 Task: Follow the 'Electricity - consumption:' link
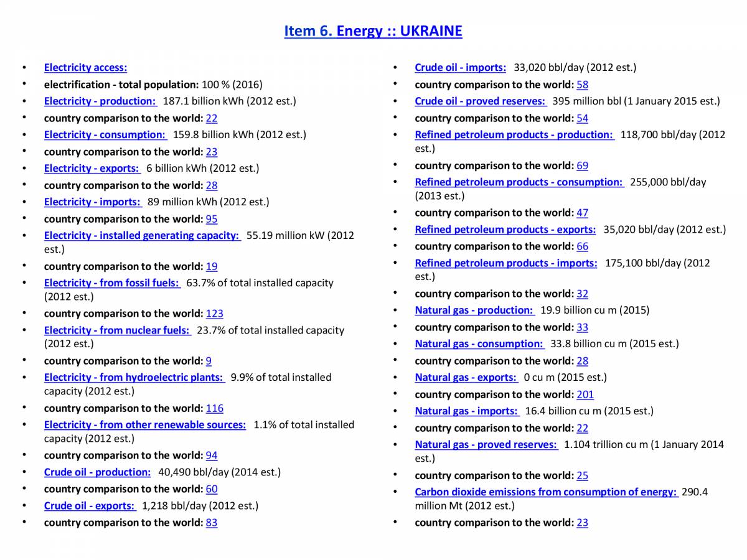[105, 134]
